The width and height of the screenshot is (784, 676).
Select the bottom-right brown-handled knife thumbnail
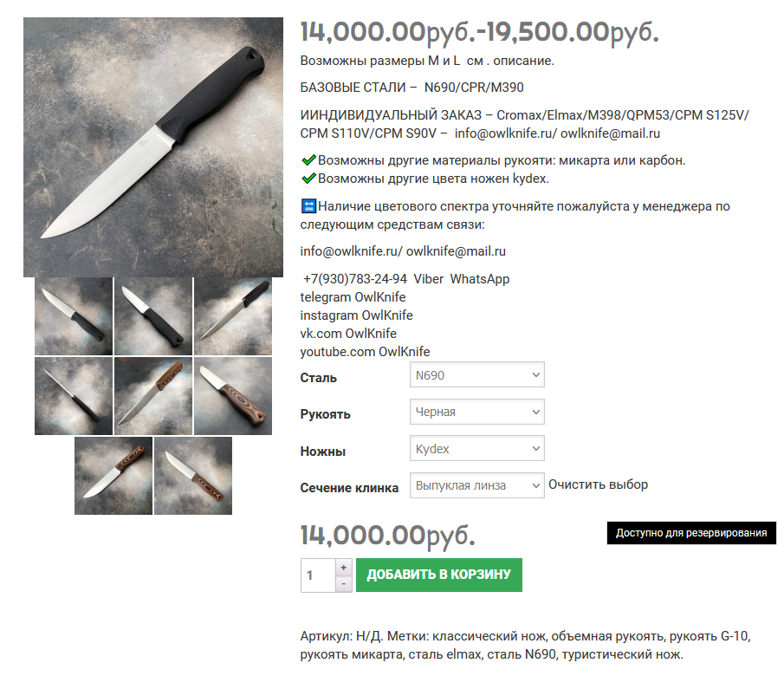193,476
